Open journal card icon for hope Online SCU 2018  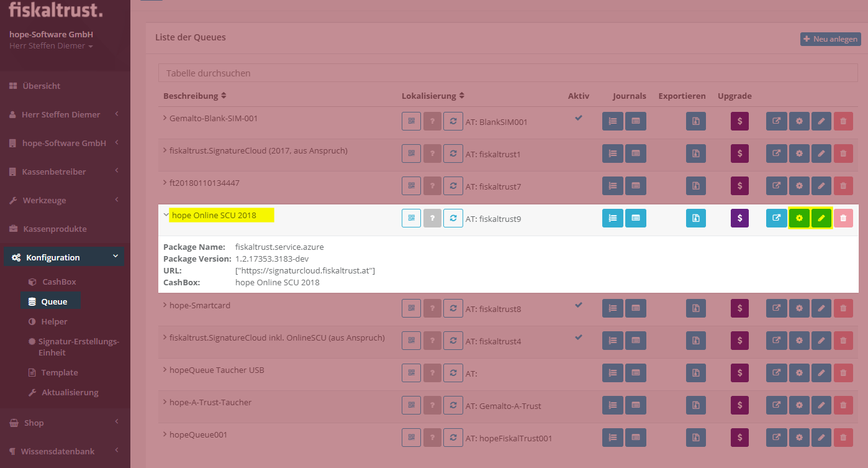tap(636, 218)
